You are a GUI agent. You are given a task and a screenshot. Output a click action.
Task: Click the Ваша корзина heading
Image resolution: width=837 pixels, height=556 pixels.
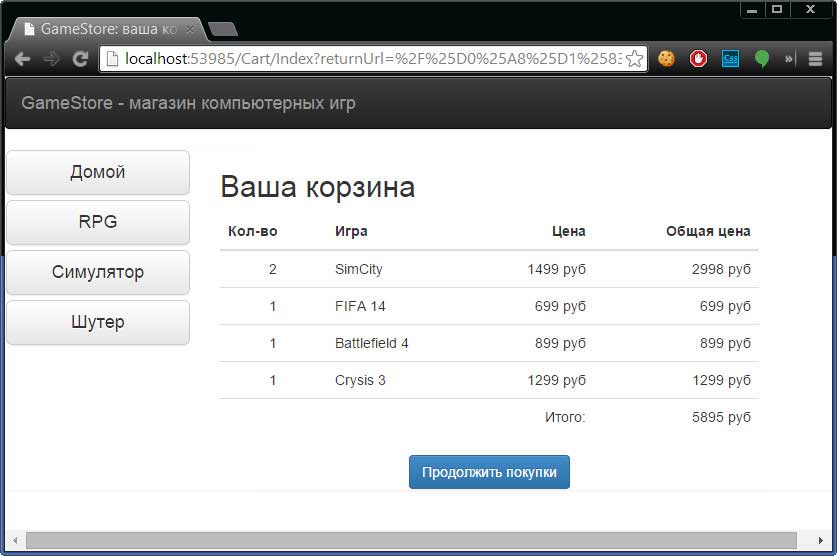318,187
